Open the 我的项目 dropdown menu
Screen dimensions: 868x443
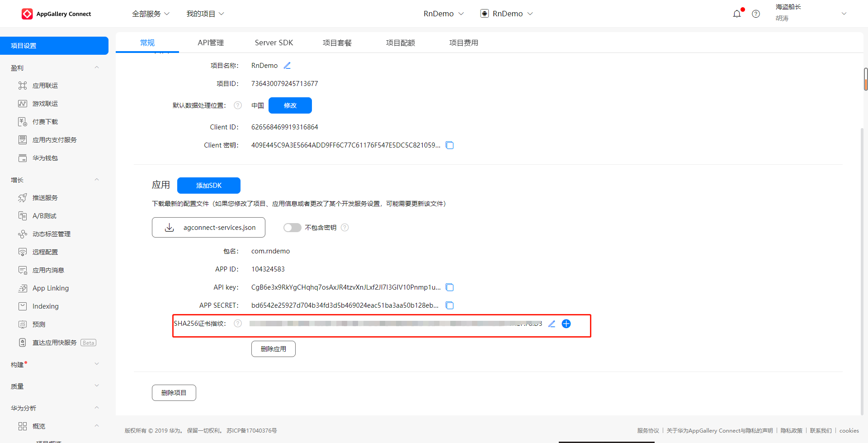click(205, 14)
